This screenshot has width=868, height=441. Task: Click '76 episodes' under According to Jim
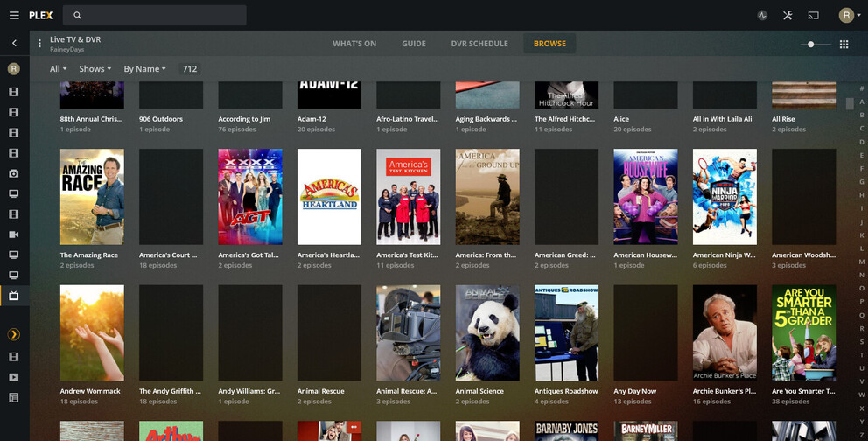coord(237,129)
